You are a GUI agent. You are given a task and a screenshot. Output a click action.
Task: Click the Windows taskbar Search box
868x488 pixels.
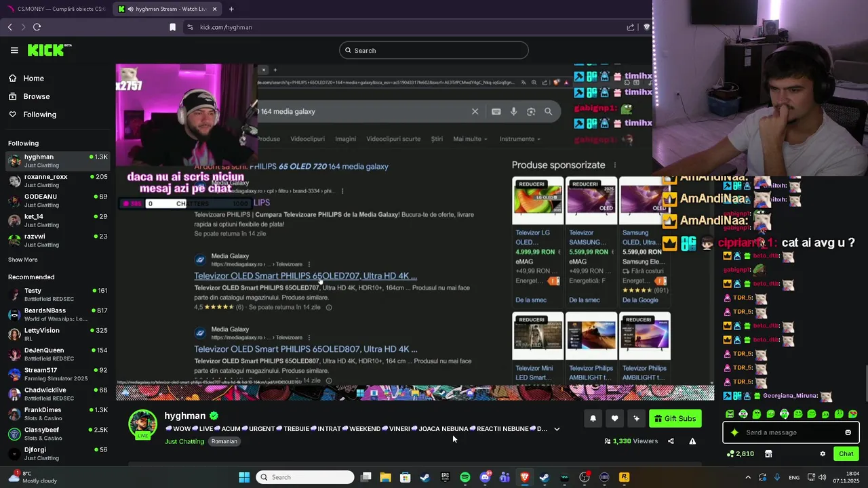point(305,477)
